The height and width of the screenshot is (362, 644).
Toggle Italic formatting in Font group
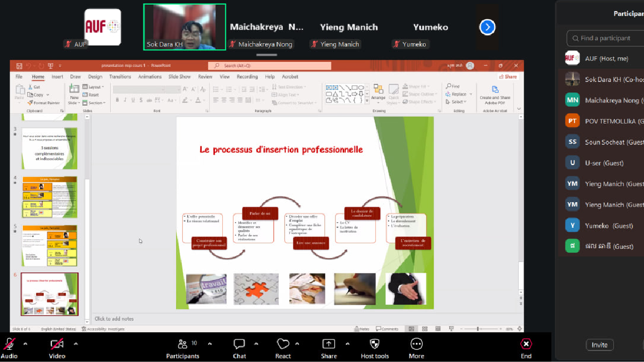124,100
